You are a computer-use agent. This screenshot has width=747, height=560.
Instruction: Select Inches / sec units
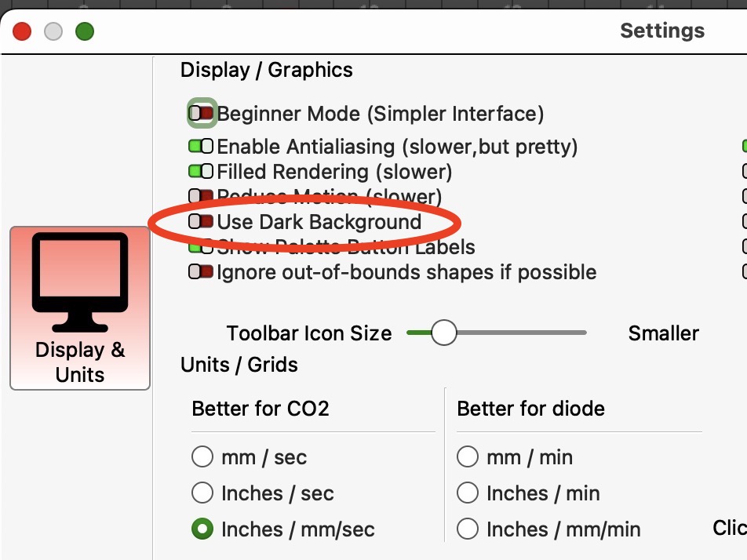coord(202,493)
